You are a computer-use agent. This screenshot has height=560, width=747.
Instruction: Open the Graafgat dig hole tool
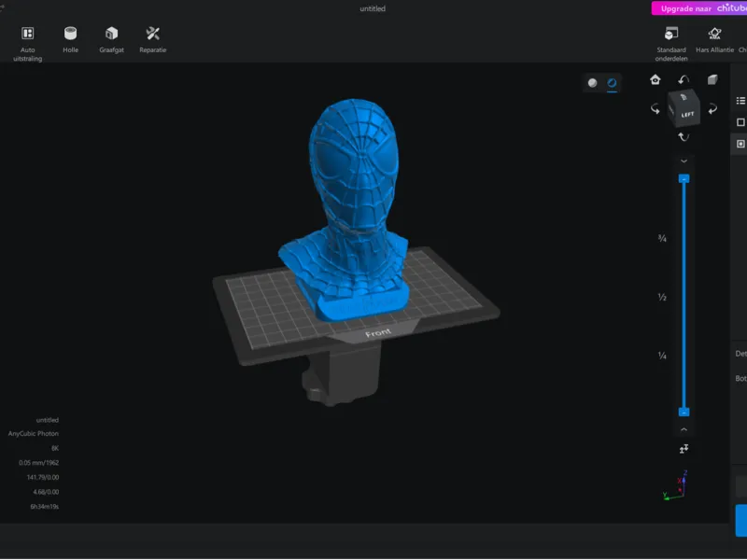click(111, 39)
